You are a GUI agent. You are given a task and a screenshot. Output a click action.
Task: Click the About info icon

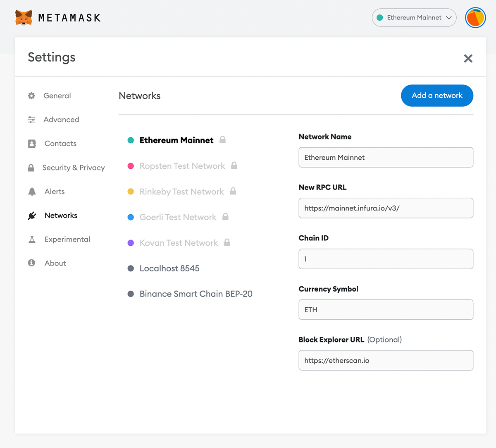31,263
